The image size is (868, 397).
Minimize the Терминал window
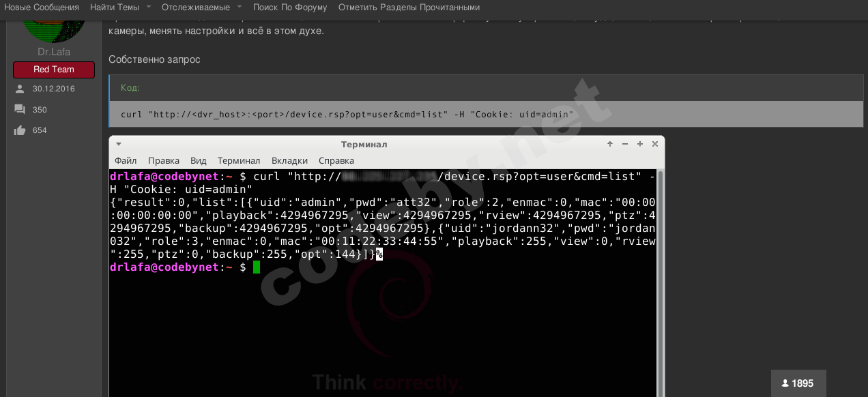[x=625, y=144]
